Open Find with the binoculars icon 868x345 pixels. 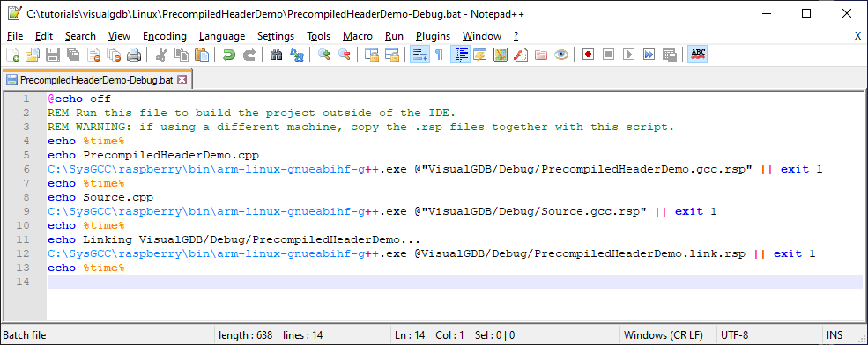(x=277, y=55)
